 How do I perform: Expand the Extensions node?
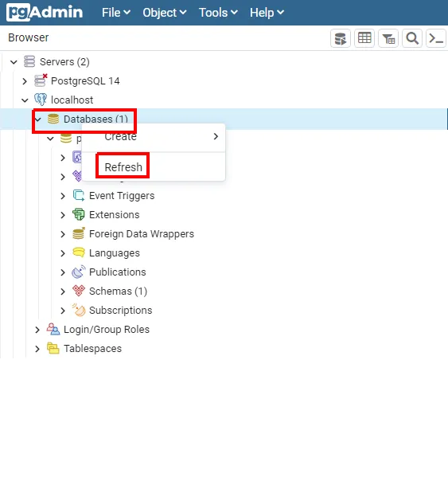[63, 215]
